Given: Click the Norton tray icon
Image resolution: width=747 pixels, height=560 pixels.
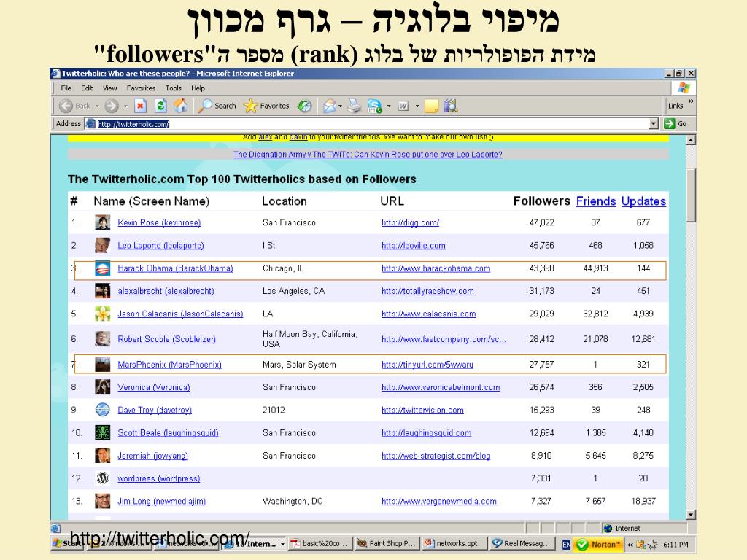Looking at the screenshot, I should [598, 544].
